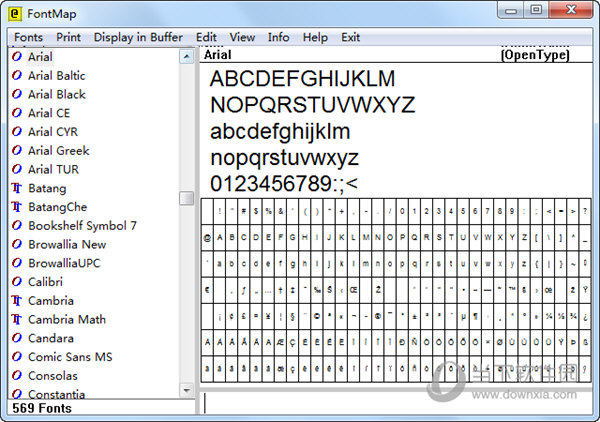Click the font list scroll down arrow
The height and width of the screenshot is (422, 600).
[186, 390]
